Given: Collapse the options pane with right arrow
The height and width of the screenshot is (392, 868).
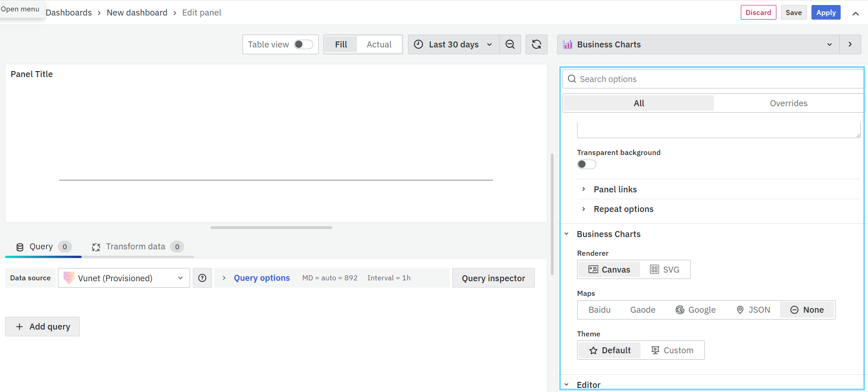Looking at the screenshot, I should [850, 45].
